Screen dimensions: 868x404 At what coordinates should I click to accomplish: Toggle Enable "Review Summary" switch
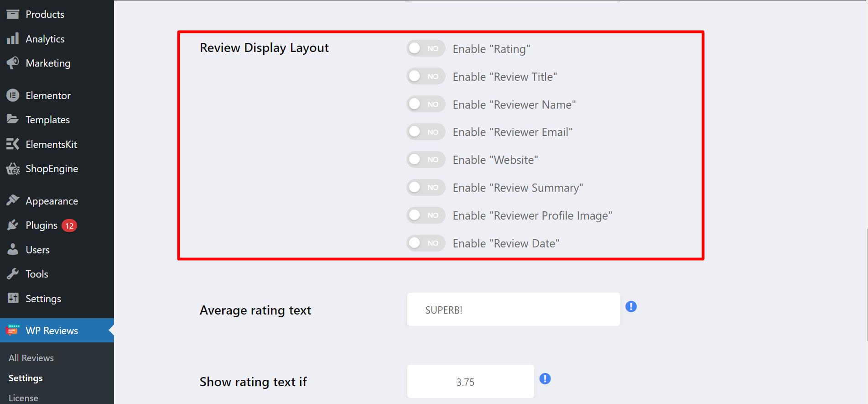coord(426,187)
